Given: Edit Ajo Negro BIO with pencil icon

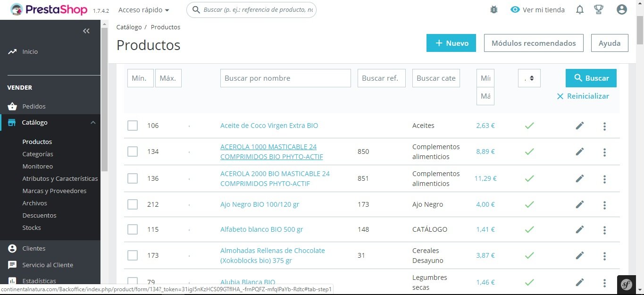Looking at the screenshot, I should click(580, 204).
